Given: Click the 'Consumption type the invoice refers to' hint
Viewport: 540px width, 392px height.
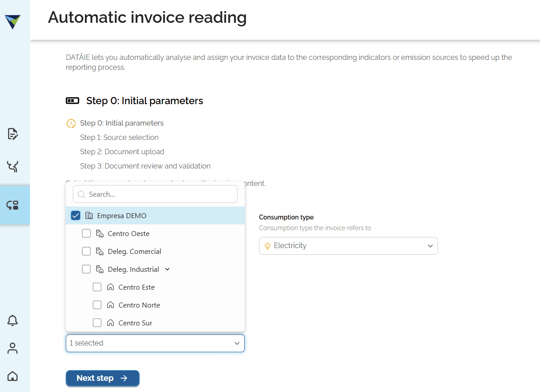Looking at the screenshot, I should (315, 228).
